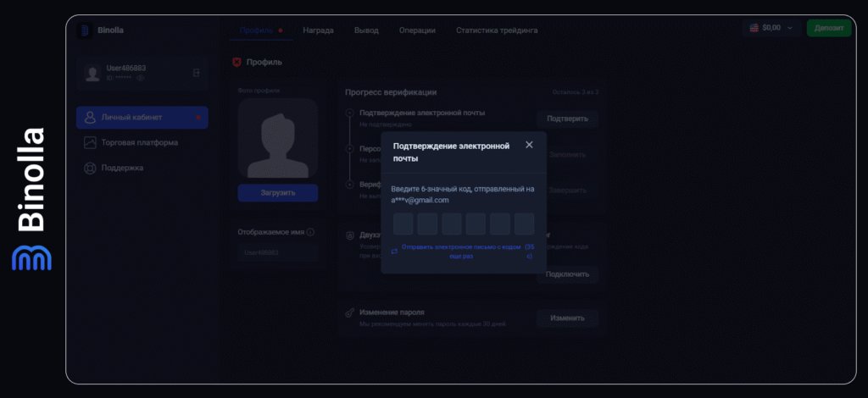Expand the $0,00 balance dropdown
The width and height of the screenshot is (868, 398).
(x=771, y=28)
